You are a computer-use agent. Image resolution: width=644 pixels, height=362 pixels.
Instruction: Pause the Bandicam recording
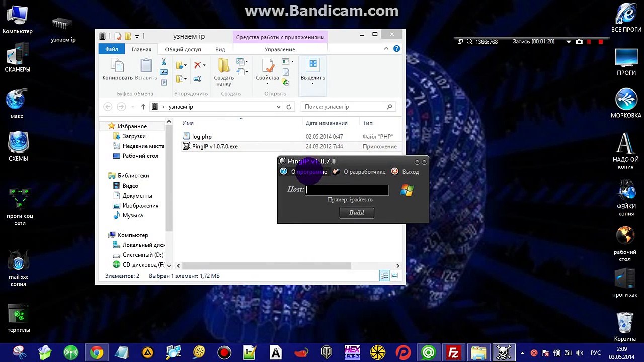589,42
